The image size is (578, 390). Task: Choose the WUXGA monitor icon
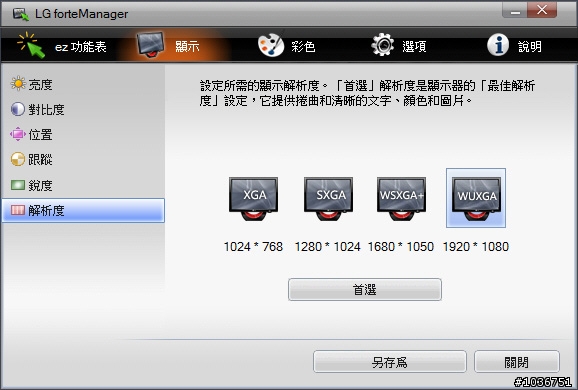tap(476, 198)
